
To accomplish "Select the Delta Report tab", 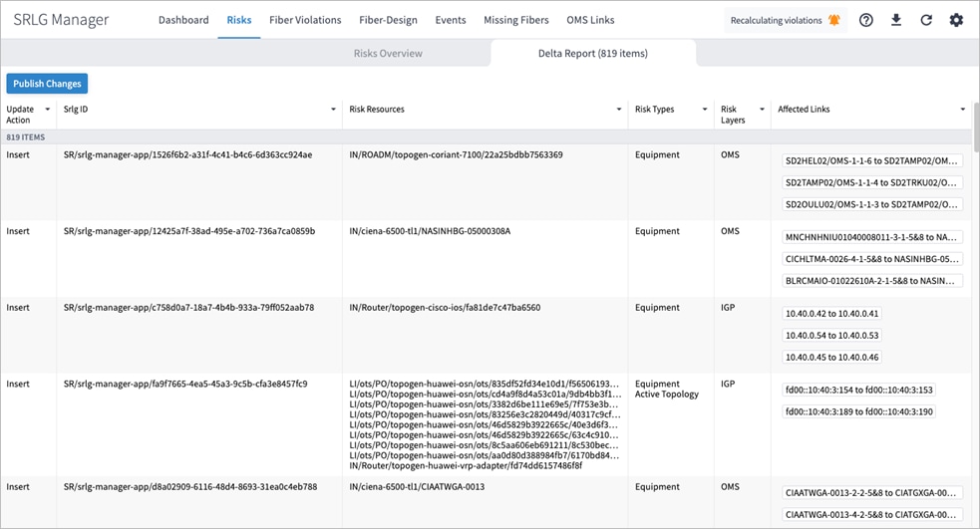I will (x=593, y=54).
